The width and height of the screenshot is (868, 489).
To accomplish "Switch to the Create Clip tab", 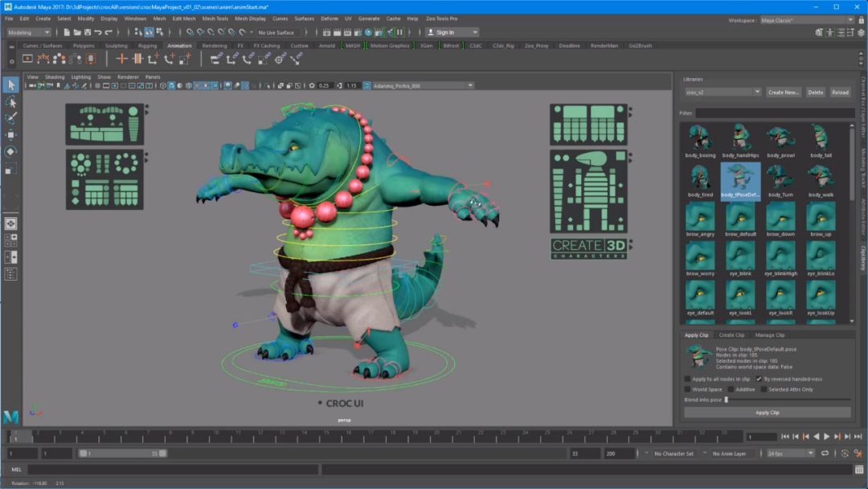I will (731, 335).
